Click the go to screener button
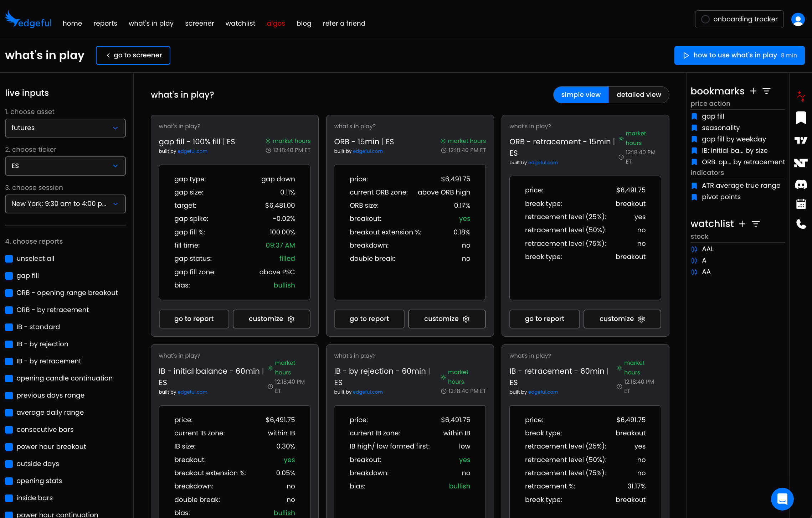This screenshot has height=518, width=812. coord(133,55)
